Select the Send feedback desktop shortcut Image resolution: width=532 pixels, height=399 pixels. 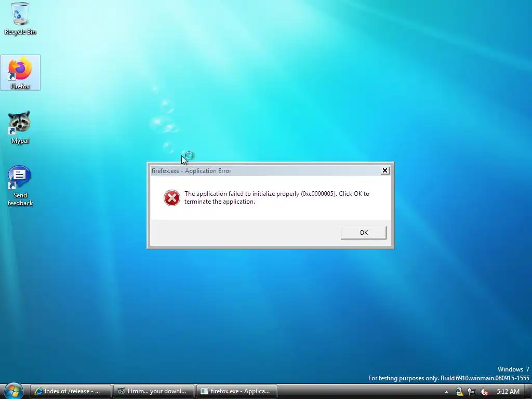pos(20,186)
